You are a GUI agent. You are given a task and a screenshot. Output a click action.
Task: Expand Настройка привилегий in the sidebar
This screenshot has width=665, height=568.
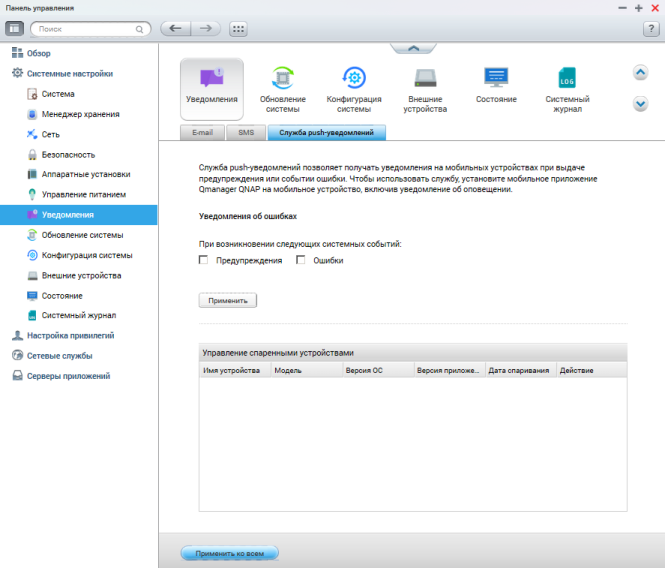click(x=63, y=336)
